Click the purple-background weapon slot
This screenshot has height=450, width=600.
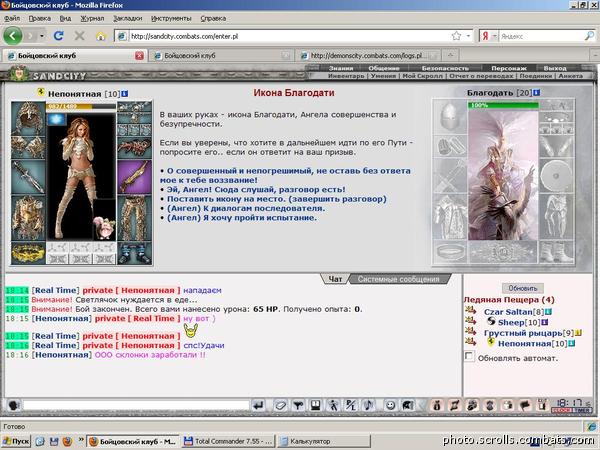coord(134,177)
